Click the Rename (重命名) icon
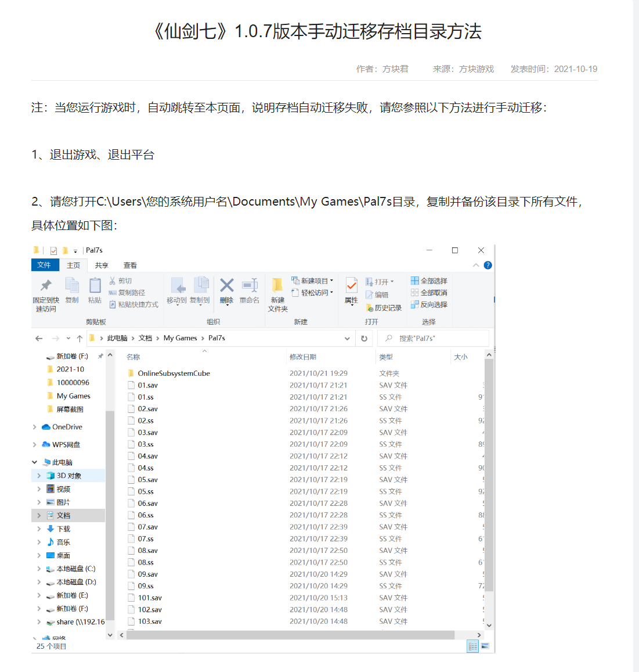This screenshot has width=639, height=672. (x=249, y=285)
